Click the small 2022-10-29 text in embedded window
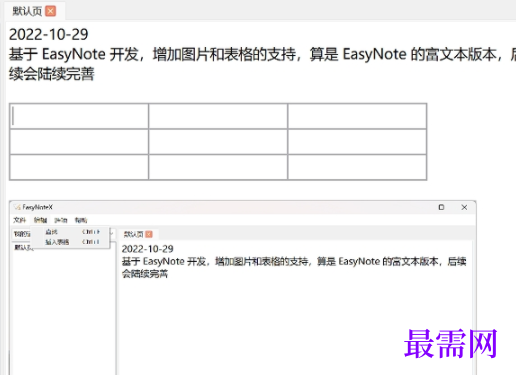Viewport: 516px width, 375px height. click(x=147, y=249)
